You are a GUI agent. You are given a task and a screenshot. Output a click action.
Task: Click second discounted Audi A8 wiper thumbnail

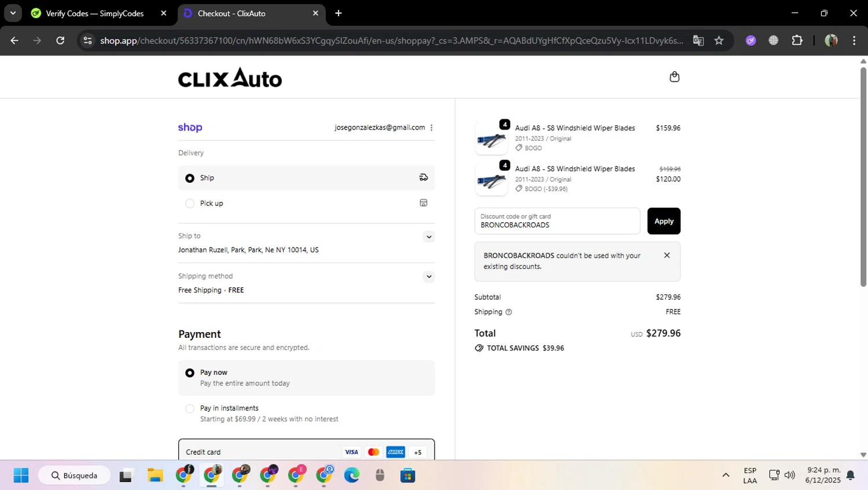click(x=491, y=179)
